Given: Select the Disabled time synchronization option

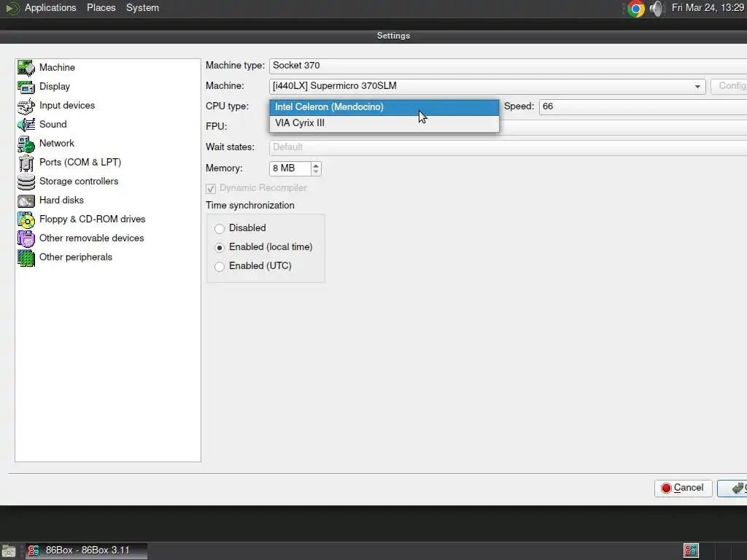Looking at the screenshot, I should (x=220, y=228).
